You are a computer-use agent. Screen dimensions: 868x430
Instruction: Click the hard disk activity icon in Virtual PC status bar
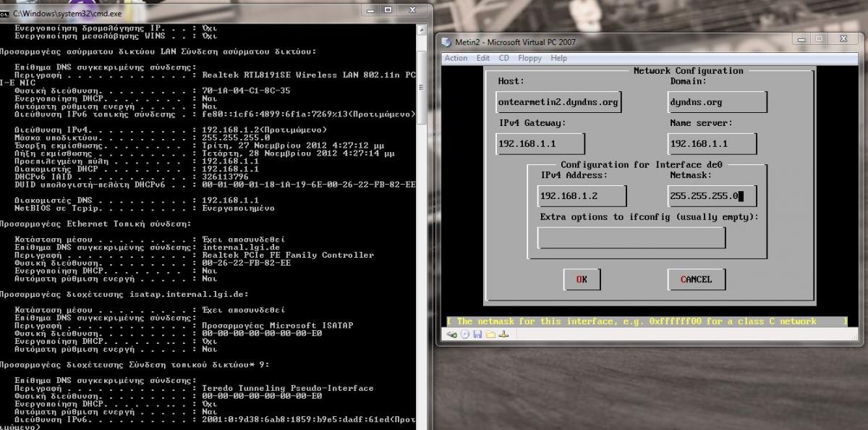(452, 334)
